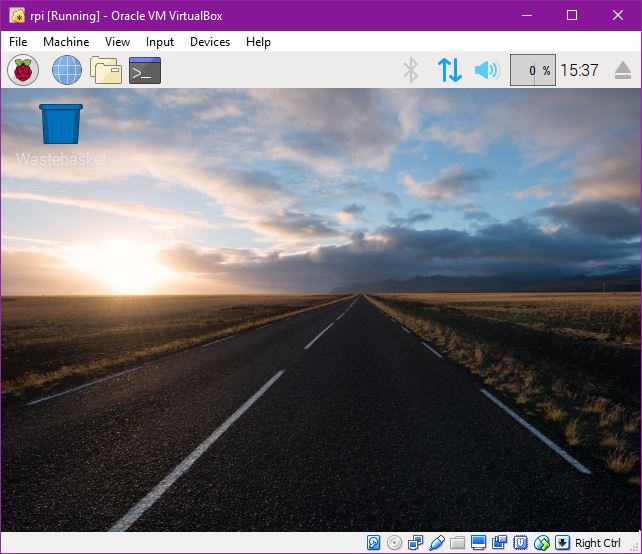Open the Input menu

[x=160, y=42]
